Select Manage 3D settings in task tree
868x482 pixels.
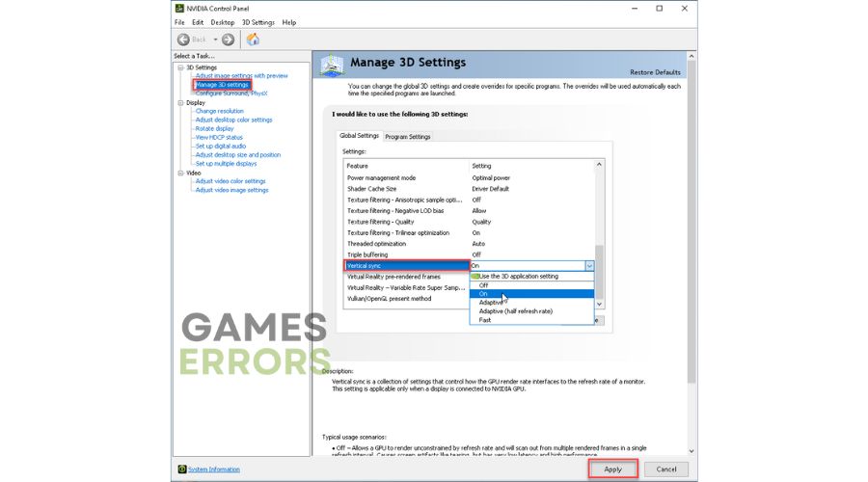(x=222, y=85)
